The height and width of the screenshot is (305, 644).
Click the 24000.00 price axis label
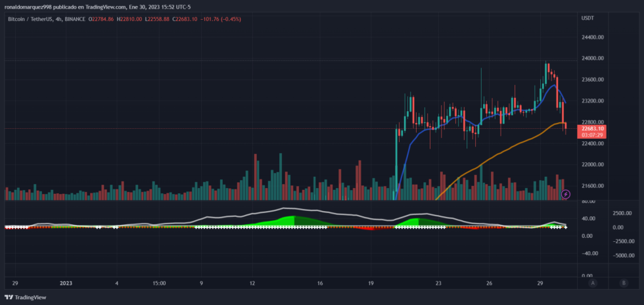pyautogui.click(x=591, y=59)
